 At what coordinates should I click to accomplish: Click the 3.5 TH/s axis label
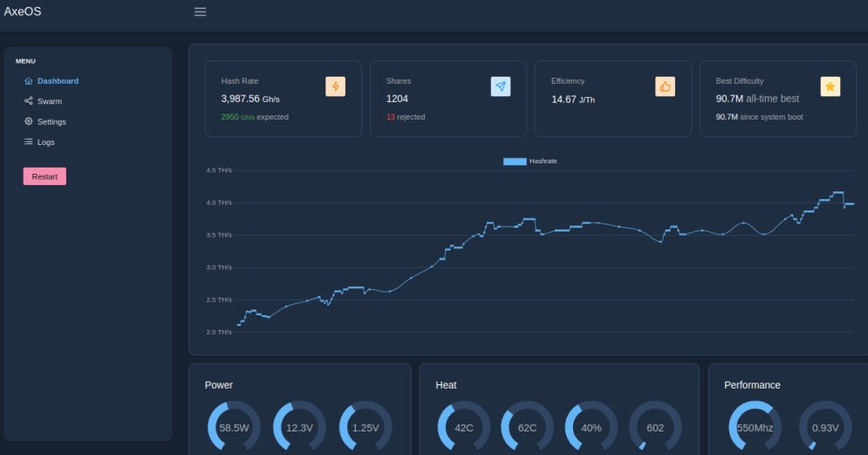click(219, 235)
